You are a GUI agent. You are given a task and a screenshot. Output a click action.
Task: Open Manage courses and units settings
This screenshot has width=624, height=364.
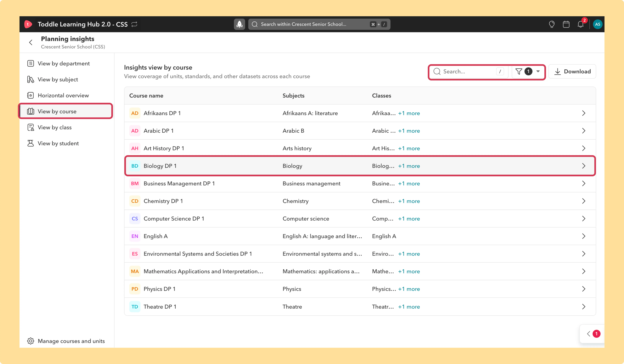66,341
